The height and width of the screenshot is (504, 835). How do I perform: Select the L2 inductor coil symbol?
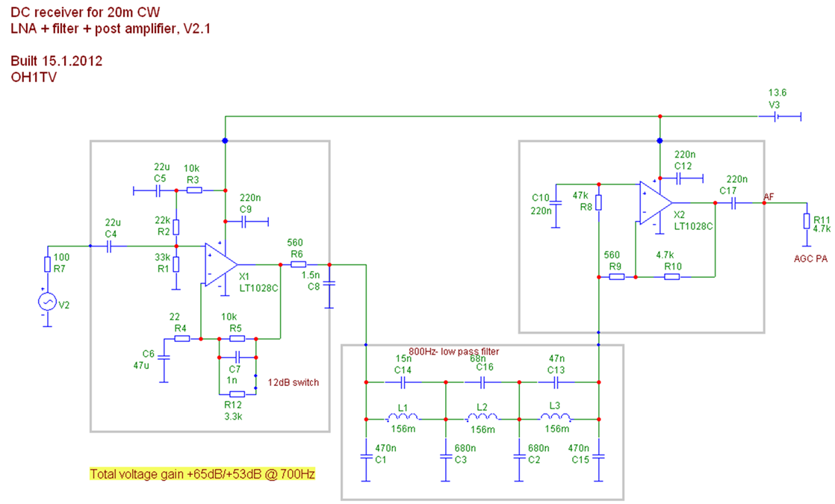coord(482,419)
